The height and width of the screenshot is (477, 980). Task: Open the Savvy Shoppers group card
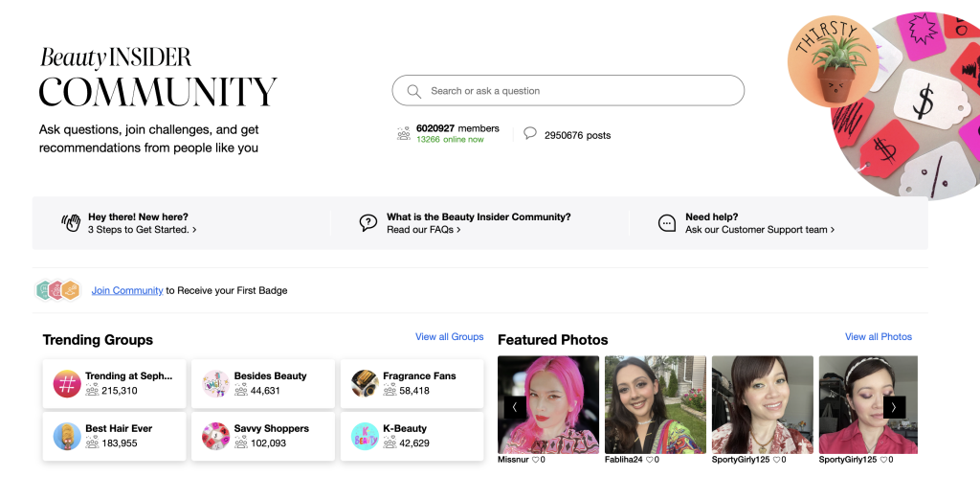point(263,436)
